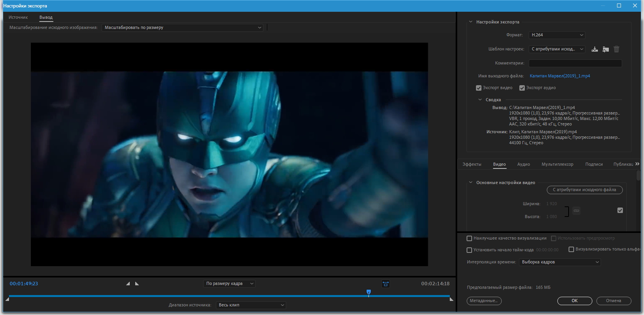Uncheck the Экспорт аудио checkbox
Viewport: 644px width, 315px height.
522,88
